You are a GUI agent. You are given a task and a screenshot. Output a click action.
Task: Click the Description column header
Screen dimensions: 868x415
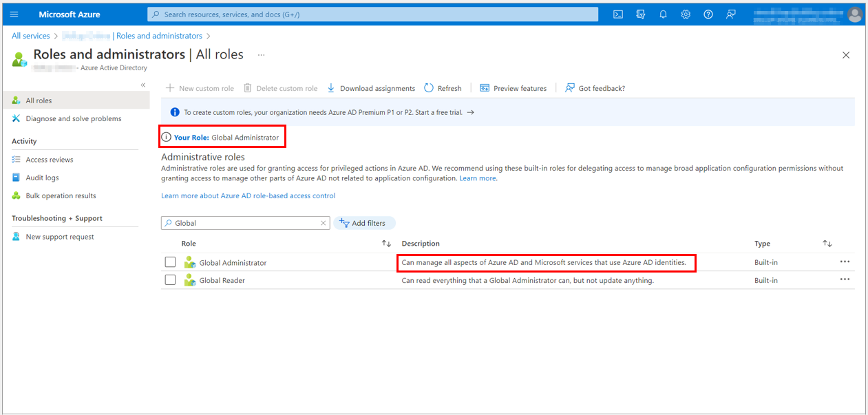[421, 244]
